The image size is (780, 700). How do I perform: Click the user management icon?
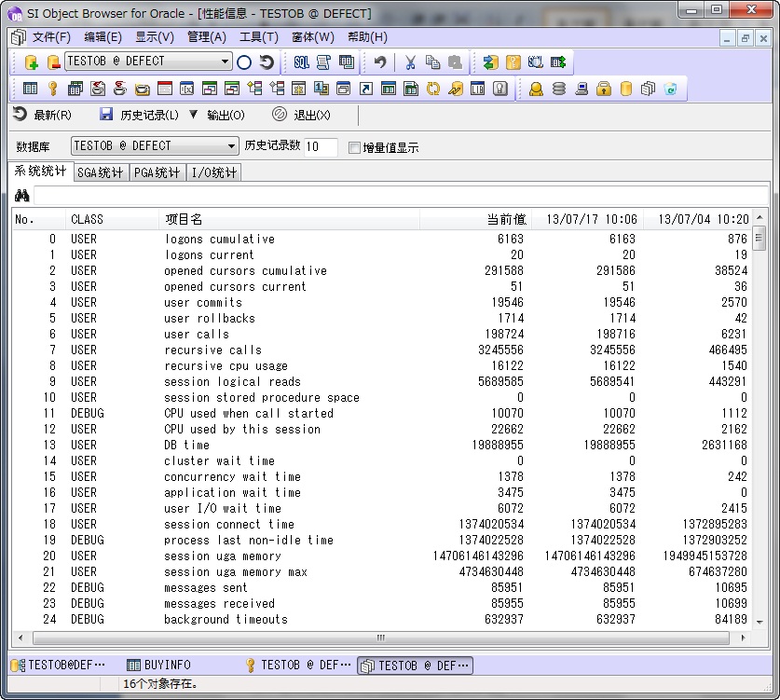(x=536, y=89)
